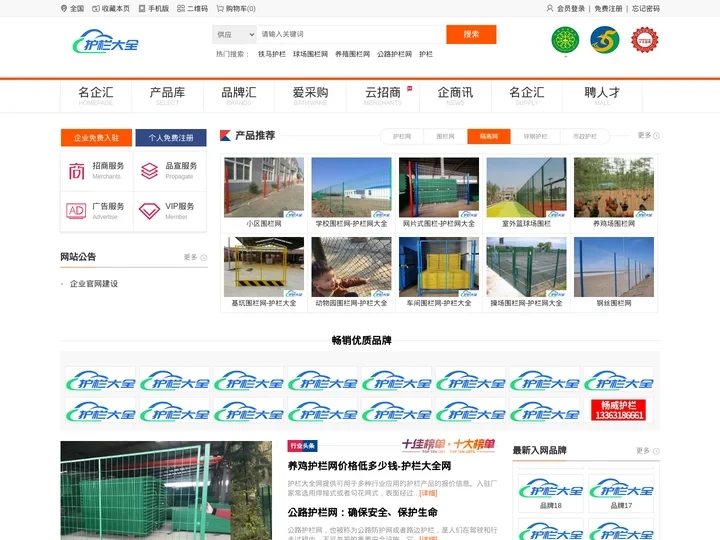This screenshot has width=720, height=540.
Task: Open the 动物园围栏网 product thumbnail
Action: [x=351, y=267]
